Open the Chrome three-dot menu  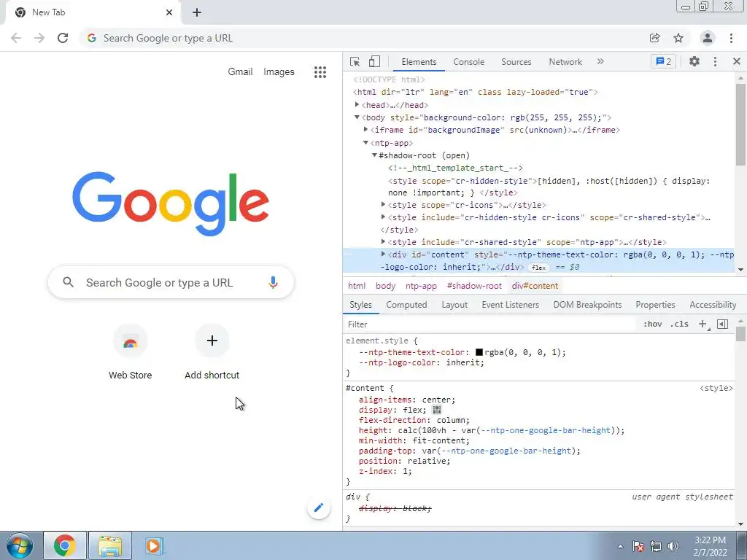coord(731,38)
